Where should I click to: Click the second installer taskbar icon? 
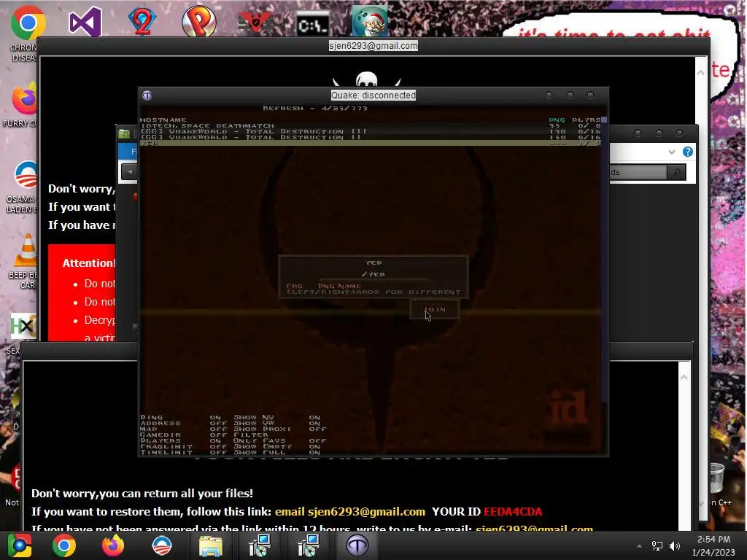(x=309, y=545)
